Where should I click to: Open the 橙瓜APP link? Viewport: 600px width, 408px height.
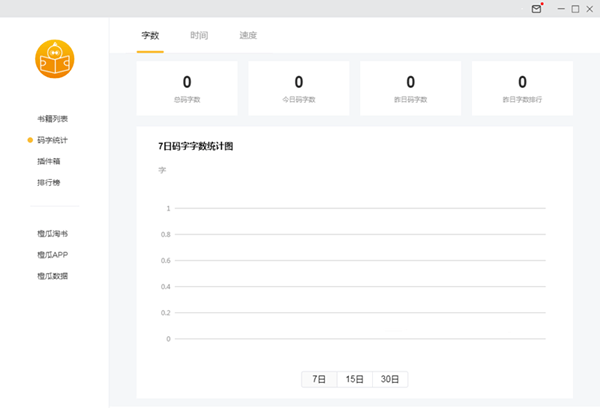tap(53, 255)
